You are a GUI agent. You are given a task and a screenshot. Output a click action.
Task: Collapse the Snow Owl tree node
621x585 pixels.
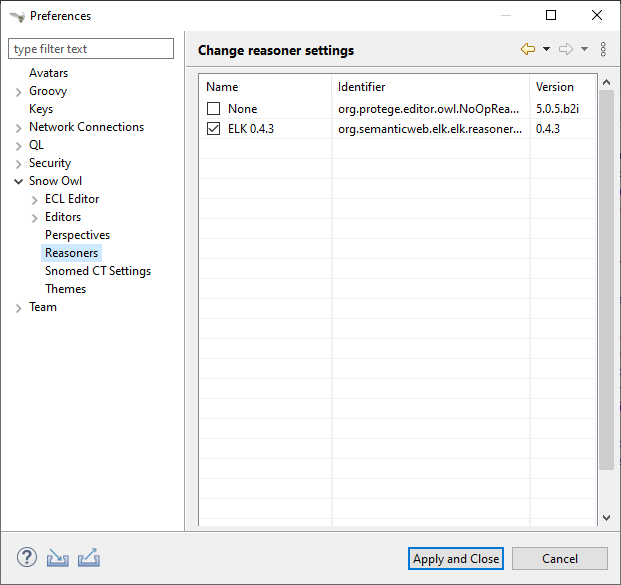(19, 181)
